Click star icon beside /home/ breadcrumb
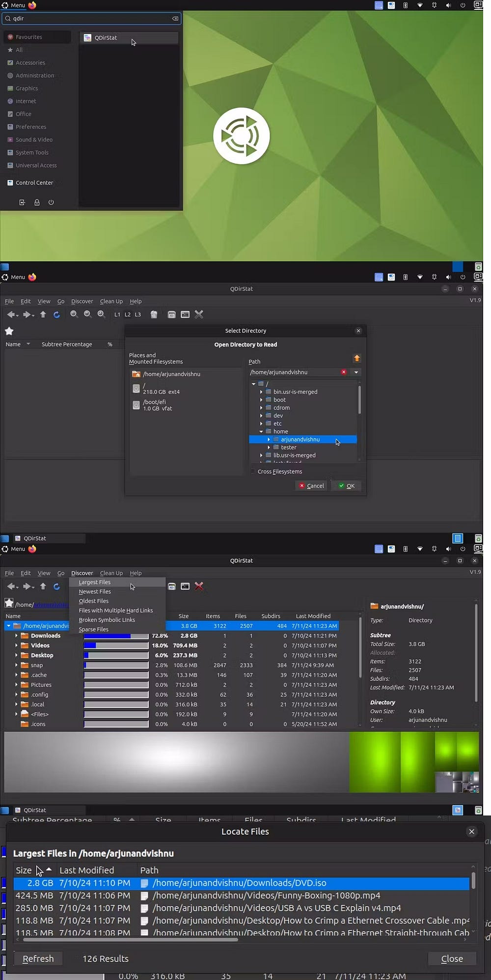The image size is (491, 980). 9,603
